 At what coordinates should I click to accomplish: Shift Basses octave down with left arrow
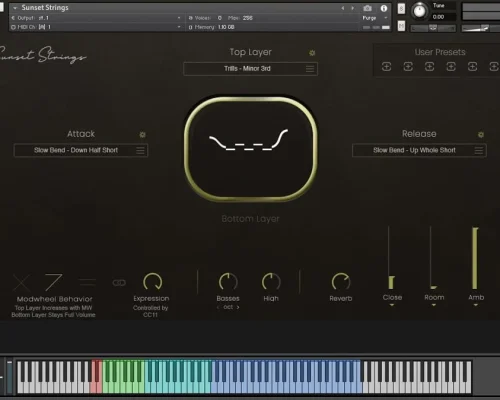218,307
